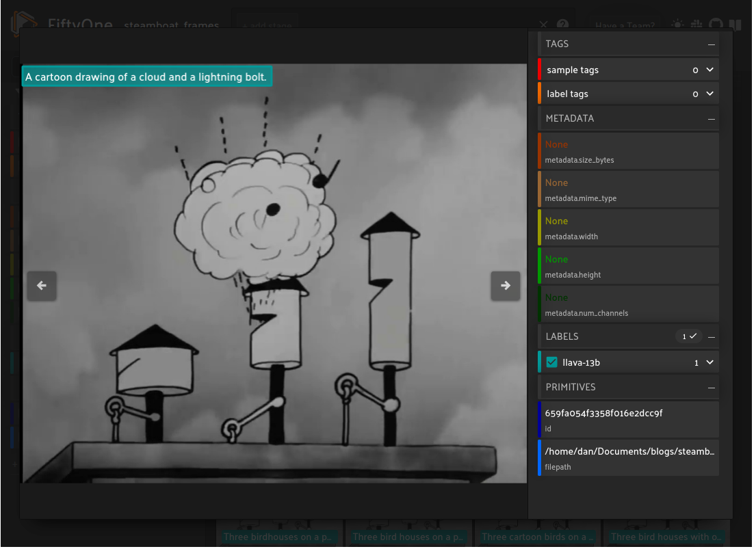Screen dimensions: 756x549
Task: Click the steamboat_frames dataset name
Action: [x=172, y=25]
